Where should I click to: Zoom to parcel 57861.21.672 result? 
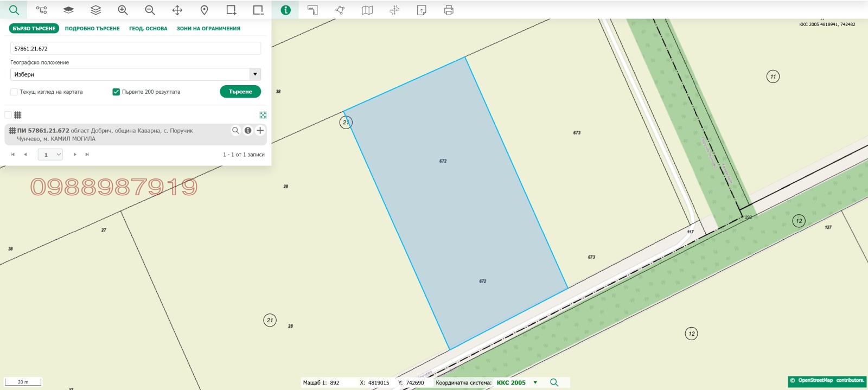click(x=235, y=131)
